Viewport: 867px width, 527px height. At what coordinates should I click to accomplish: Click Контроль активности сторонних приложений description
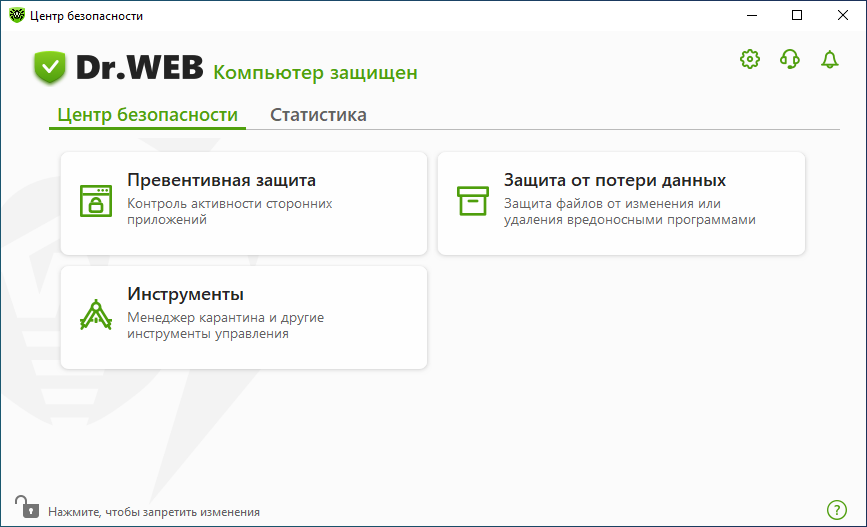tap(229, 212)
